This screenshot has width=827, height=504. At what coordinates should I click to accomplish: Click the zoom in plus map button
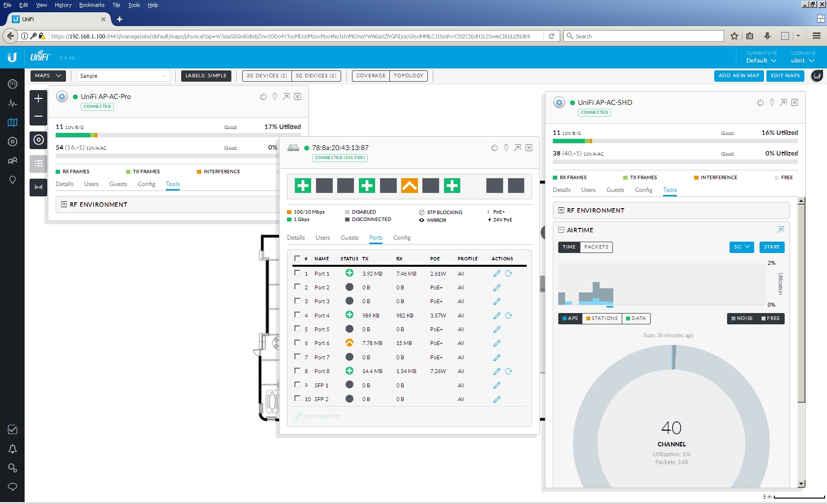point(38,99)
